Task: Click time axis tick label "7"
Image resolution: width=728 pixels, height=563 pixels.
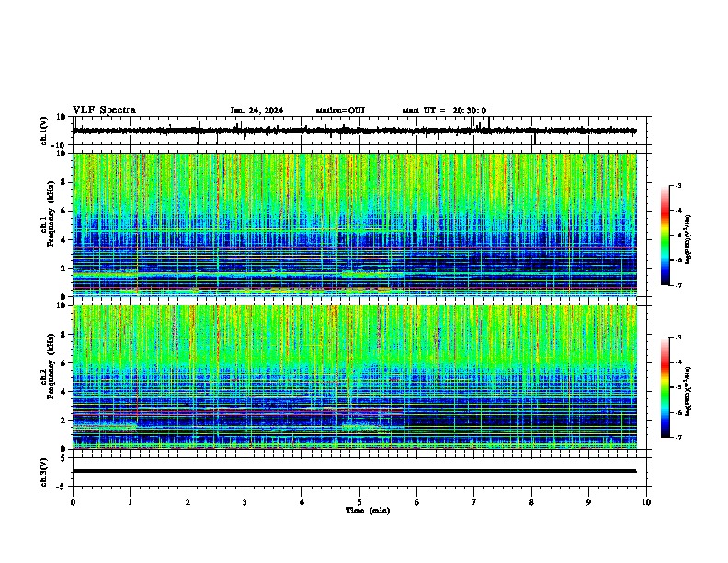Action: click(x=474, y=502)
